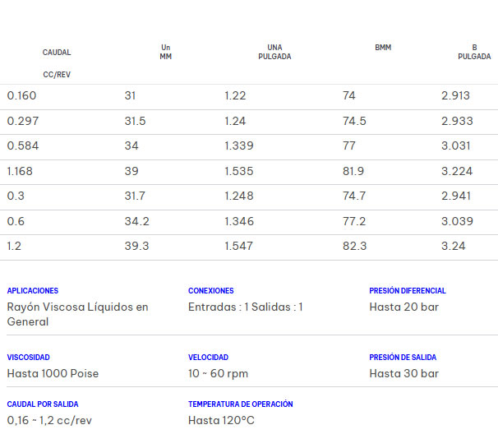Click the CAUDAL CC/REV column header

[57, 62]
